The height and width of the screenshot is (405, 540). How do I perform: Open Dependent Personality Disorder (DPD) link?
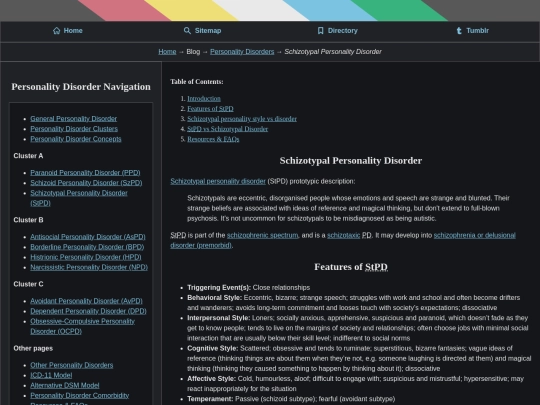point(88,311)
